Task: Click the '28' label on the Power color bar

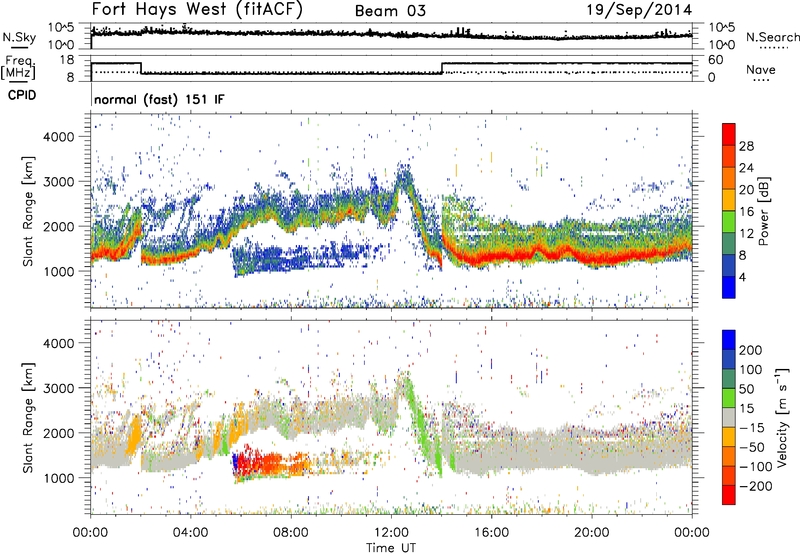Action: click(746, 146)
